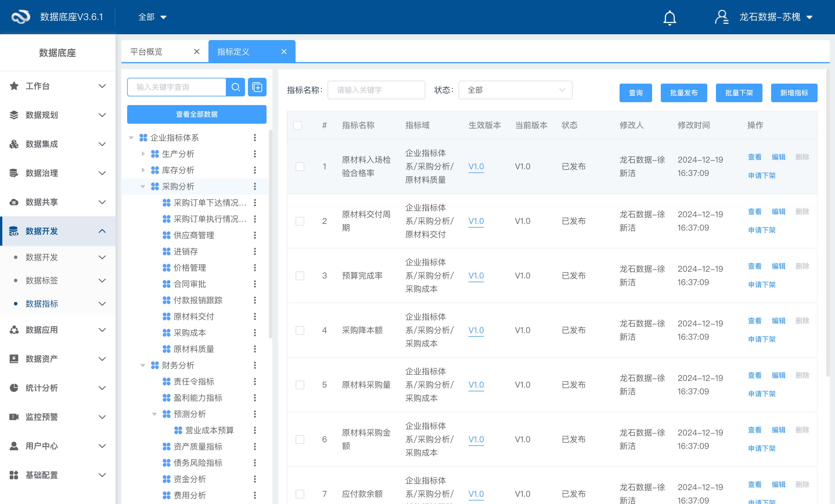Screen dimensions: 835x504
Task: Click the add-category plus icon beside search
Action: click(257, 87)
